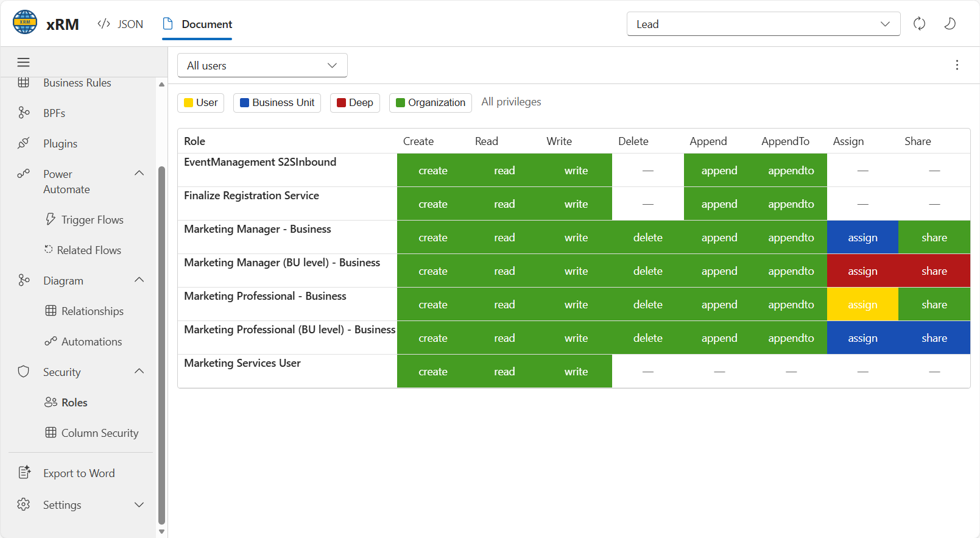Click red share cell for Marketing Manager (BU level)
980x538 pixels.
pyautogui.click(x=934, y=271)
